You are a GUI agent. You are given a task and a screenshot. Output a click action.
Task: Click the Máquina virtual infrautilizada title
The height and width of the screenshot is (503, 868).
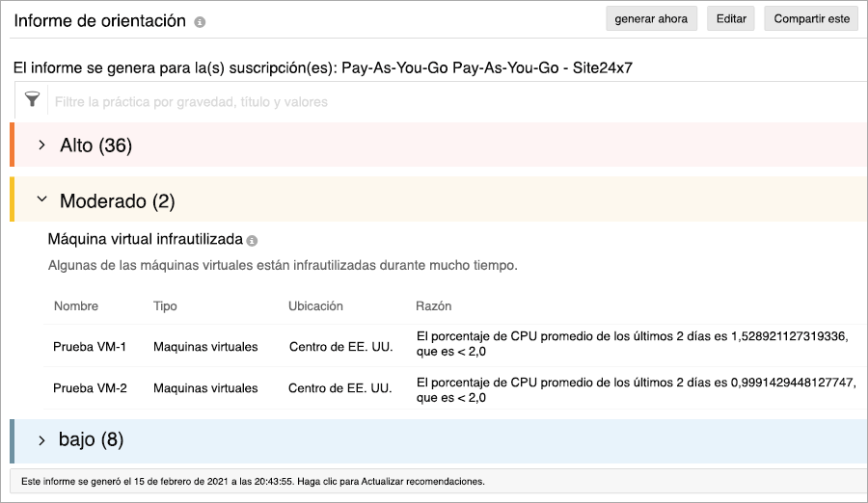pyautogui.click(x=145, y=239)
